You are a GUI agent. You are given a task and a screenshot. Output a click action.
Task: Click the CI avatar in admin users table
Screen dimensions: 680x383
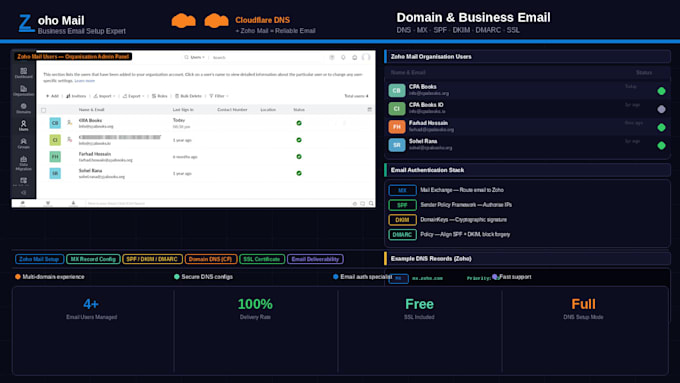[x=55, y=140]
